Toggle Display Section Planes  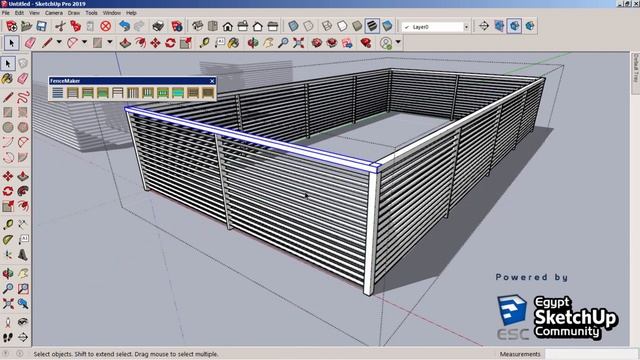click(499, 27)
